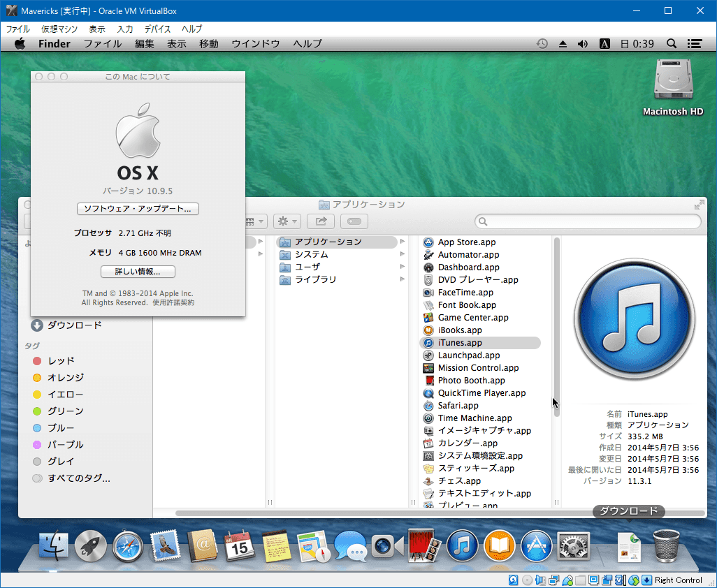Click the Share button in the Finder toolbar
This screenshot has height=588, width=717.
tap(320, 221)
